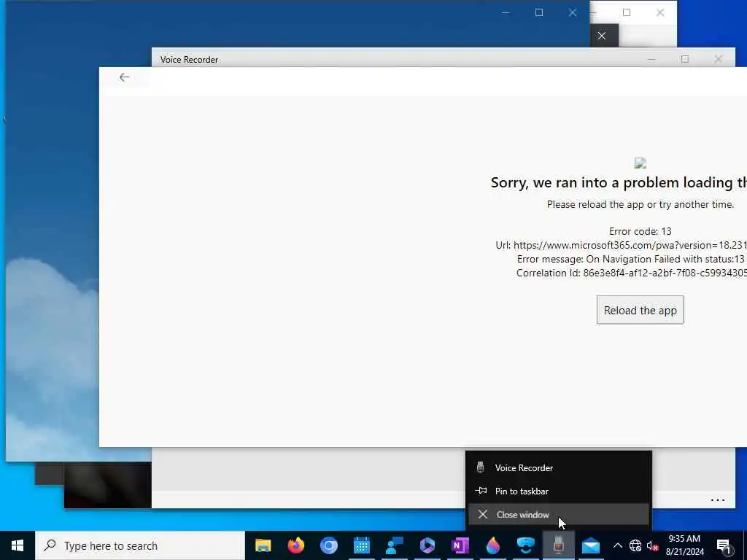
Task: Show hidden system tray icons
Action: click(x=617, y=545)
